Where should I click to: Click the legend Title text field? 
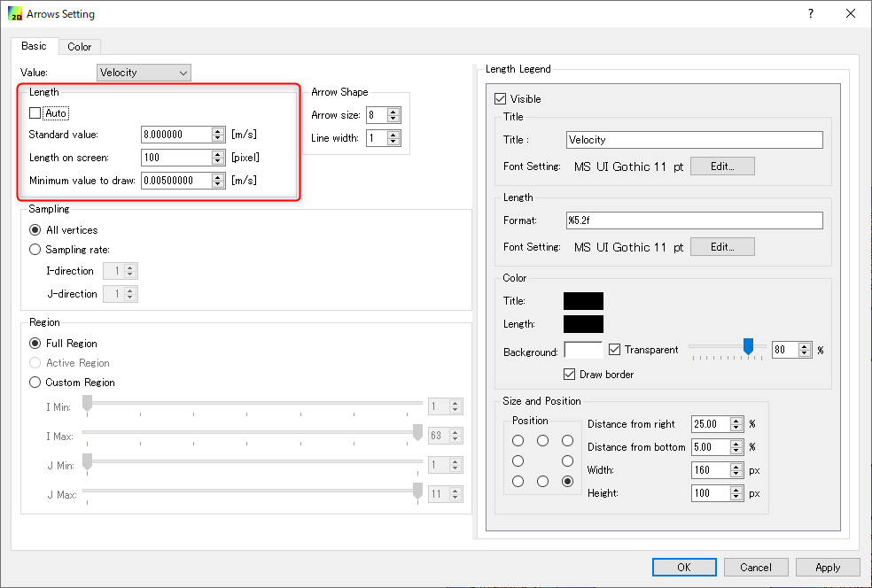click(695, 140)
